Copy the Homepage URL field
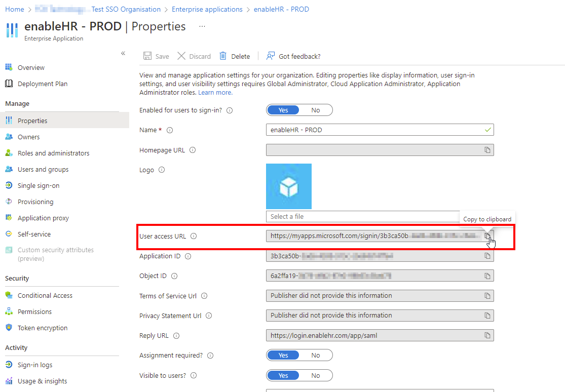 point(487,150)
